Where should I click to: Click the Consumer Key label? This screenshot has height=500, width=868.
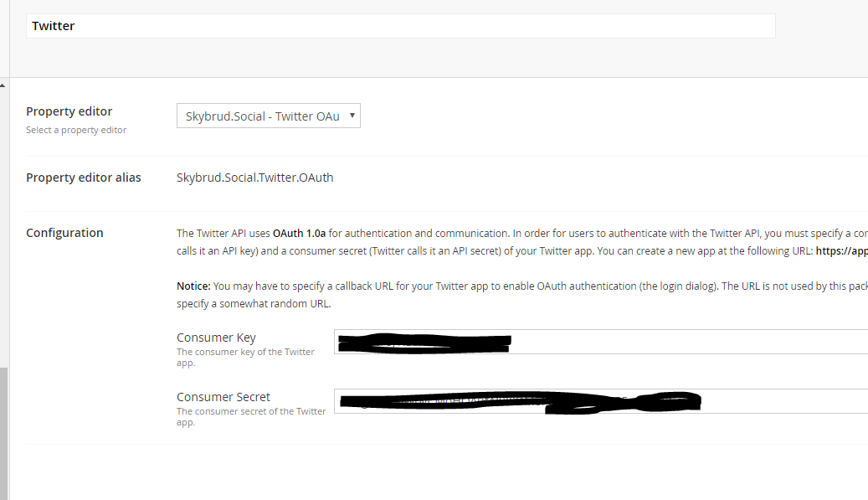click(216, 338)
